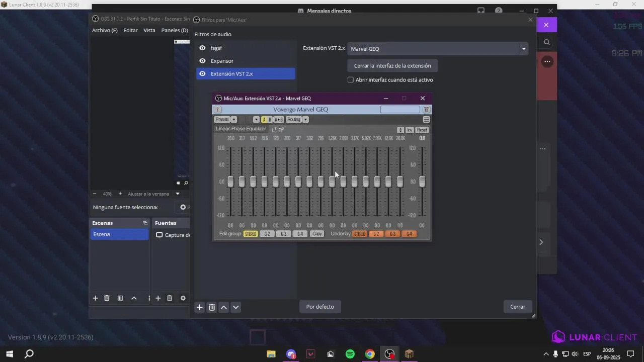Click the channel group up-down stepper
This screenshot has width=644, height=362.
click(x=400, y=130)
